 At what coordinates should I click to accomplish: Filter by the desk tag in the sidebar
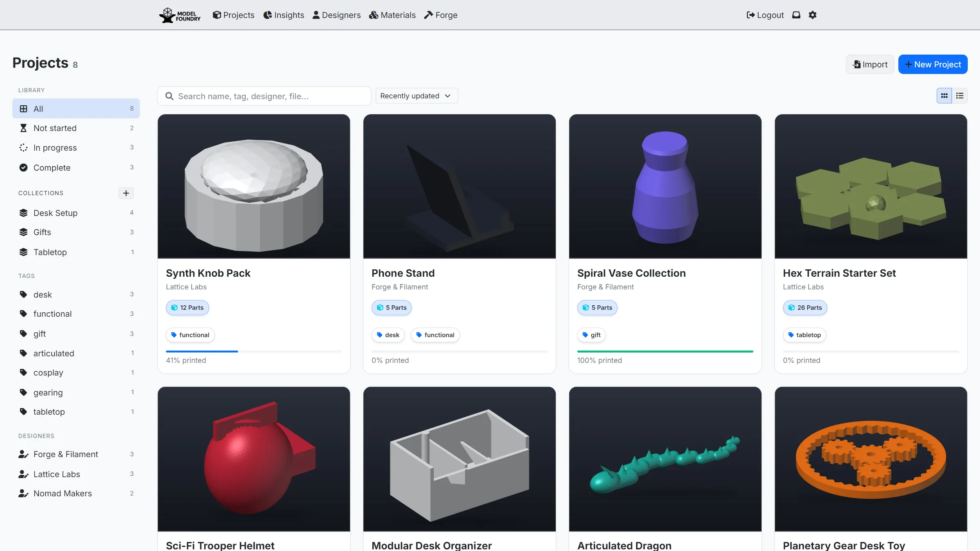(76, 295)
